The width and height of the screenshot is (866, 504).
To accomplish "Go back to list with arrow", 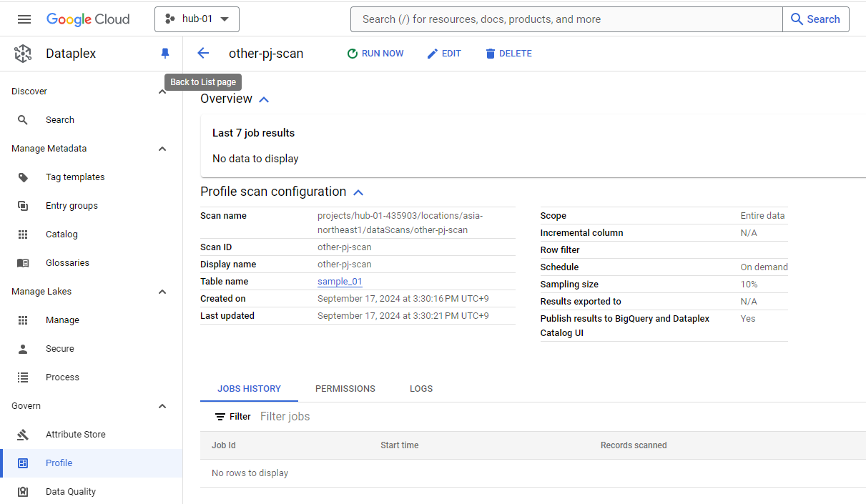I will 203,54.
